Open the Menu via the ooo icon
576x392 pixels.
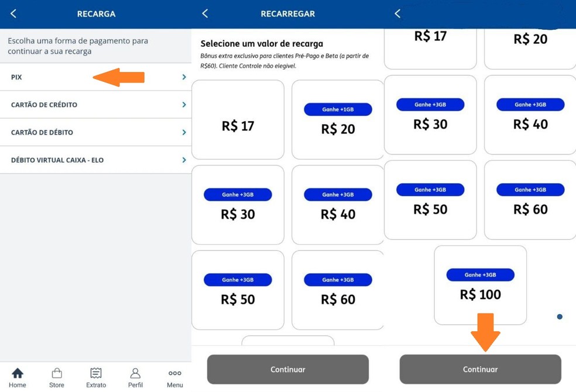[x=174, y=376]
